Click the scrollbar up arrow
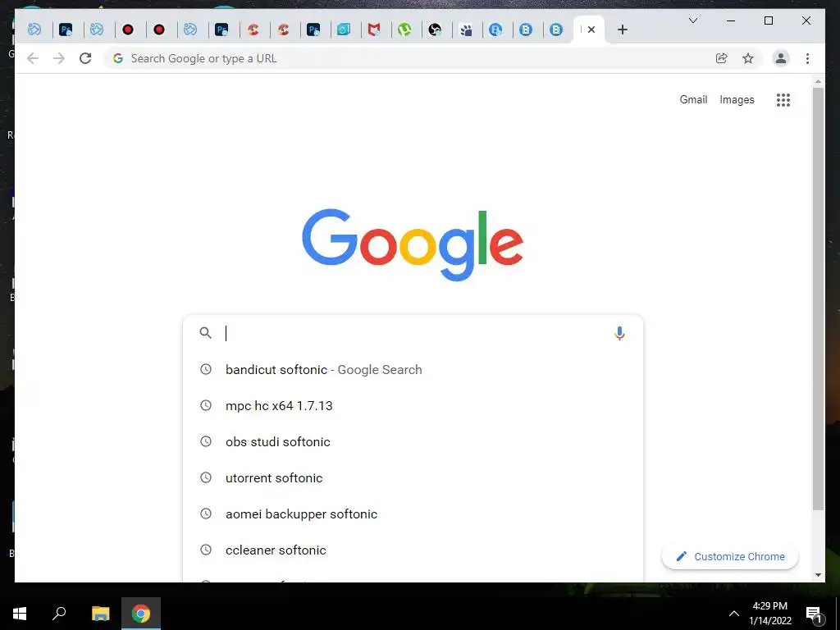Viewport: 840px width, 630px height. pos(818,82)
